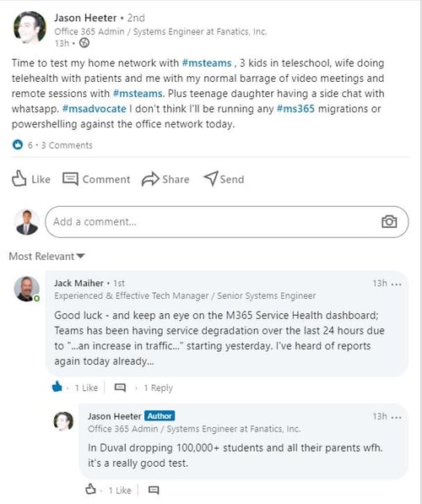Open three-dot menu on Jason Heeter's reply

point(397,417)
